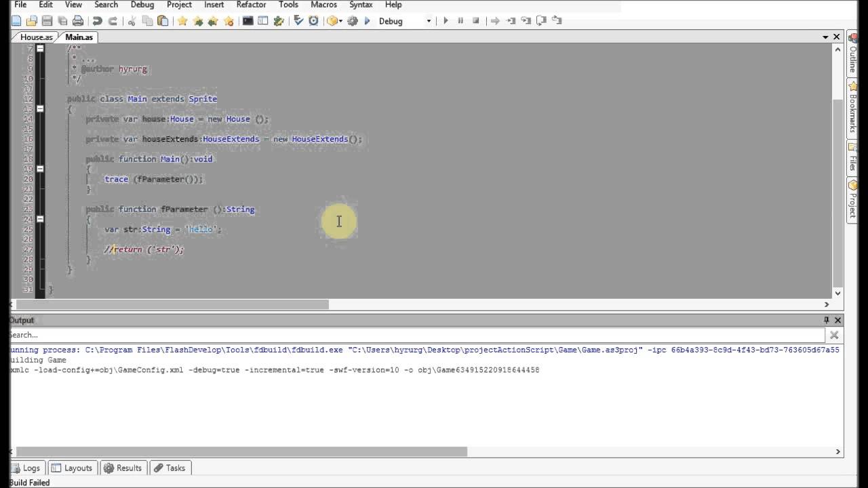Toggle auto-hide pin on the Output panel
The width and height of the screenshot is (868, 488).
coord(827,320)
